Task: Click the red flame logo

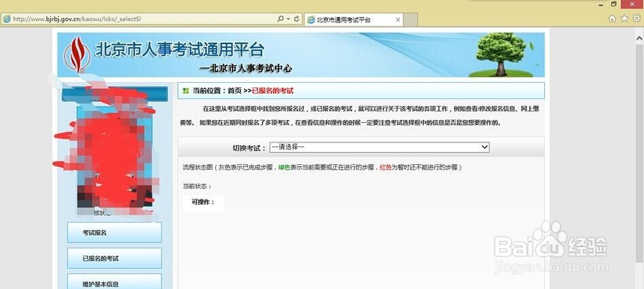Action: click(x=77, y=54)
